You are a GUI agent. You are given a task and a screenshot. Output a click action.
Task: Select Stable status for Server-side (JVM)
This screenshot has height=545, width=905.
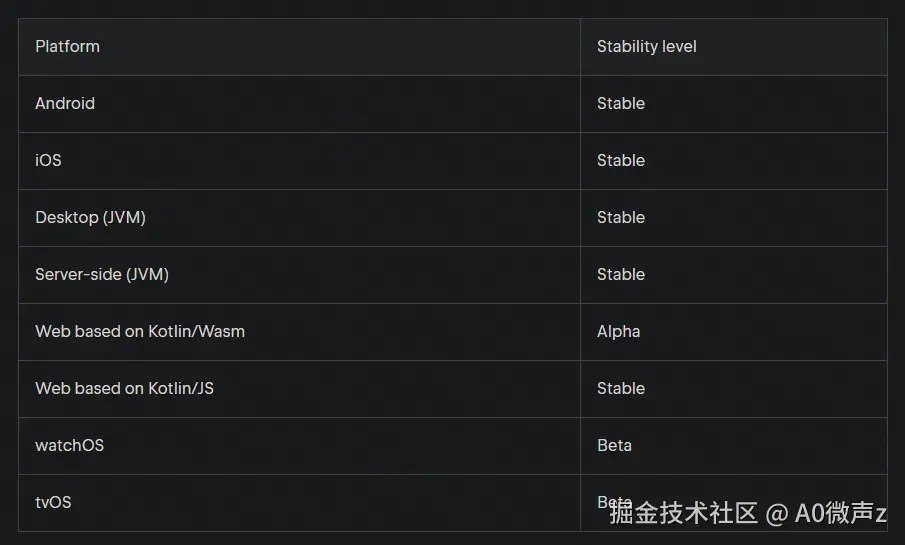[620, 274]
